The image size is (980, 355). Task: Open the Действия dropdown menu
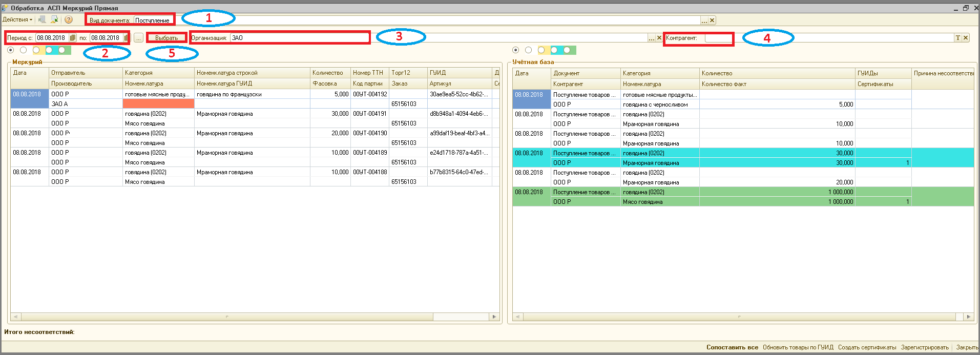17,19
